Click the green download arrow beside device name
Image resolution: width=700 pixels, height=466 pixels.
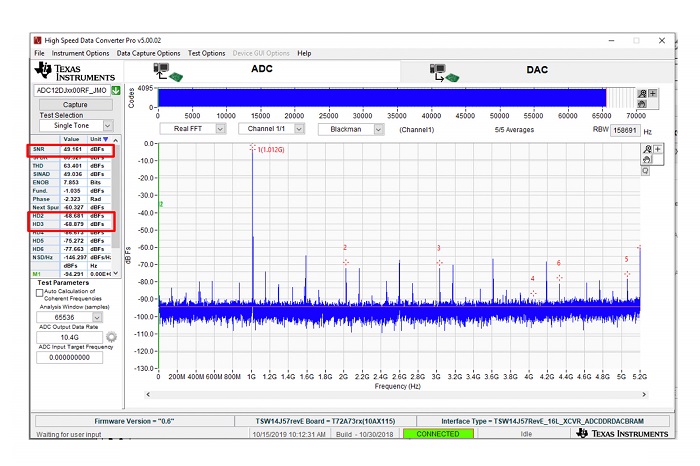click(x=116, y=91)
